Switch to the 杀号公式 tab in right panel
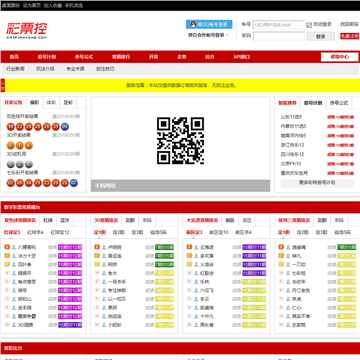360x360 pixels. tap(339, 103)
